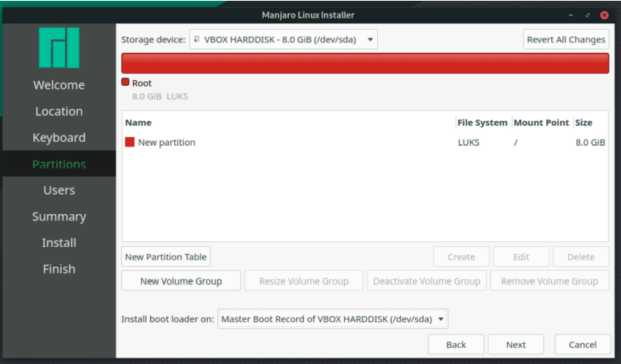
Task: Select the Keyboard step in sidebar
Action: tap(59, 137)
